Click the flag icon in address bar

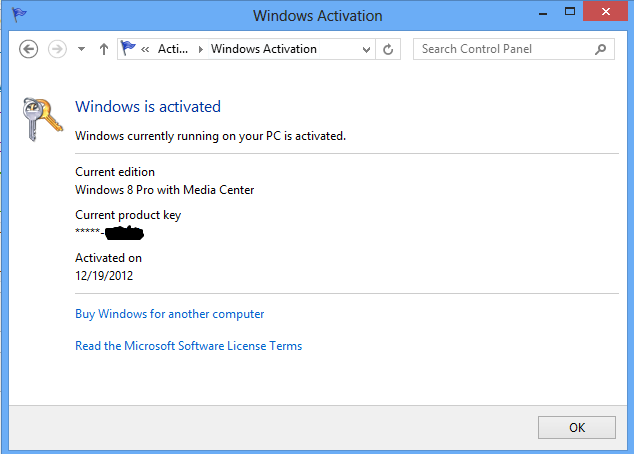pyautogui.click(x=128, y=48)
